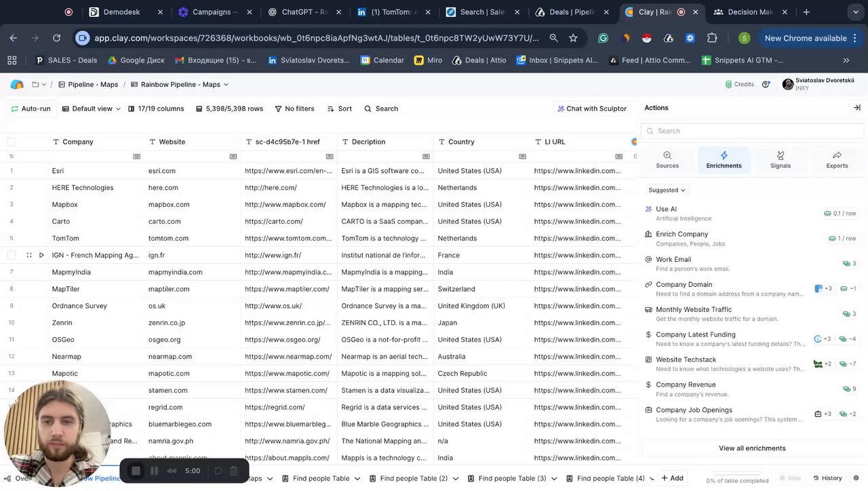
Task: Expand the Rainbow Pipeline - Maps dropdown
Action: tap(226, 85)
